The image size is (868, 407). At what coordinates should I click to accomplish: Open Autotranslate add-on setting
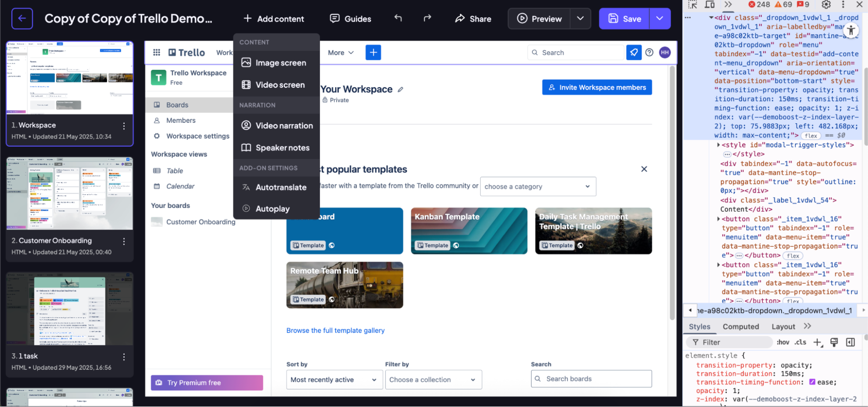tap(276, 187)
